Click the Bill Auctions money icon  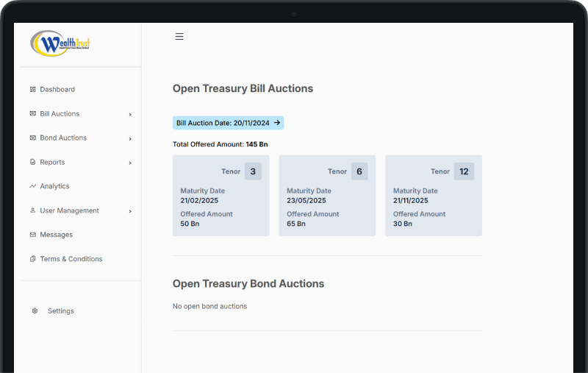32,113
